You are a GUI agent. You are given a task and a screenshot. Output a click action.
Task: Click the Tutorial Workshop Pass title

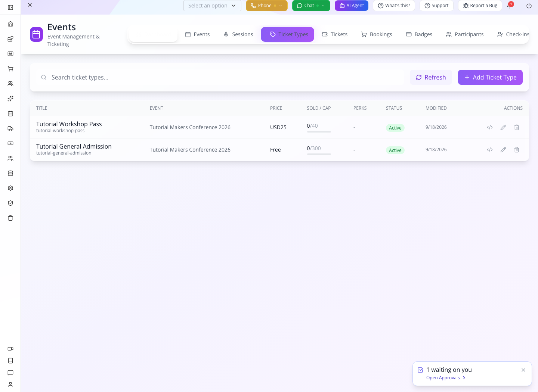pyautogui.click(x=69, y=124)
